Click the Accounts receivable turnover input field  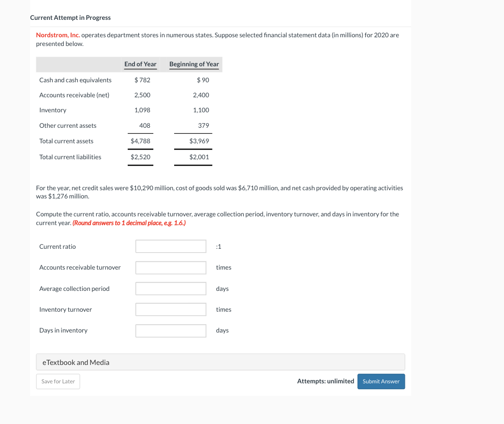click(170, 267)
